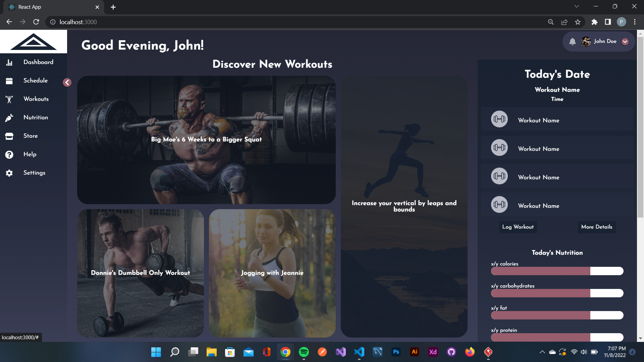Click More Details for today's workouts
This screenshot has width=644, height=362.
pyautogui.click(x=596, y=227)
